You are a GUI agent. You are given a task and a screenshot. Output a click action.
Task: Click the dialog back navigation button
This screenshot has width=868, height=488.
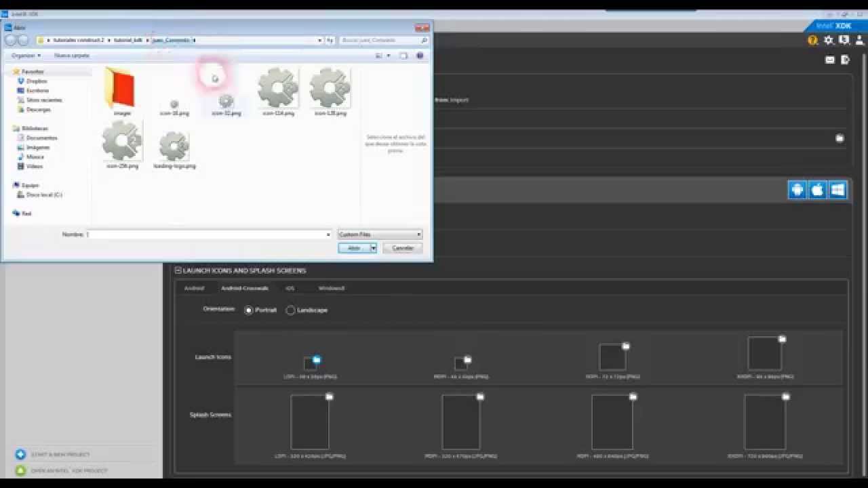tap(11, 40)
